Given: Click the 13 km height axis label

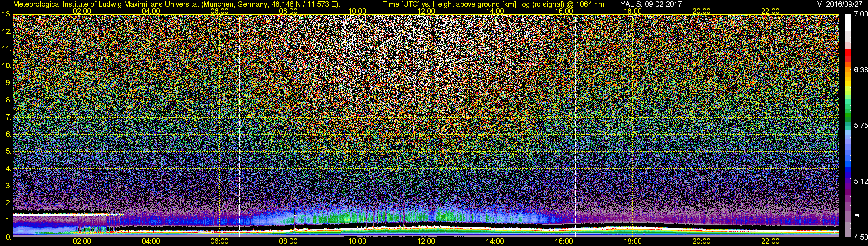Looking at the screenshot, I should pos(6,14).
